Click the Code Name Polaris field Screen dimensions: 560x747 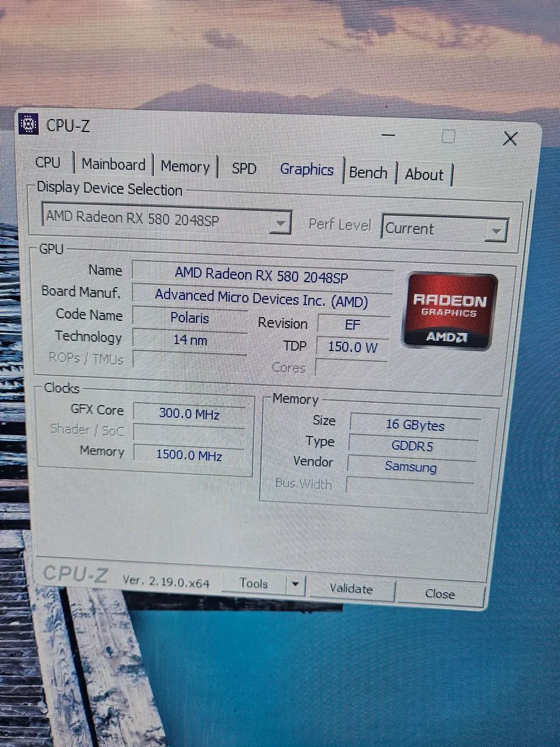tap(190, 318)
